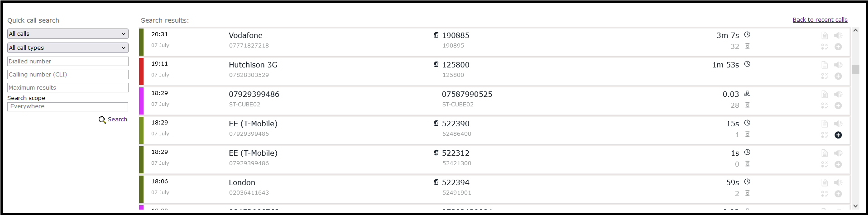
Task: Click into the Maximum results field
Action: (x=68, y=87)
